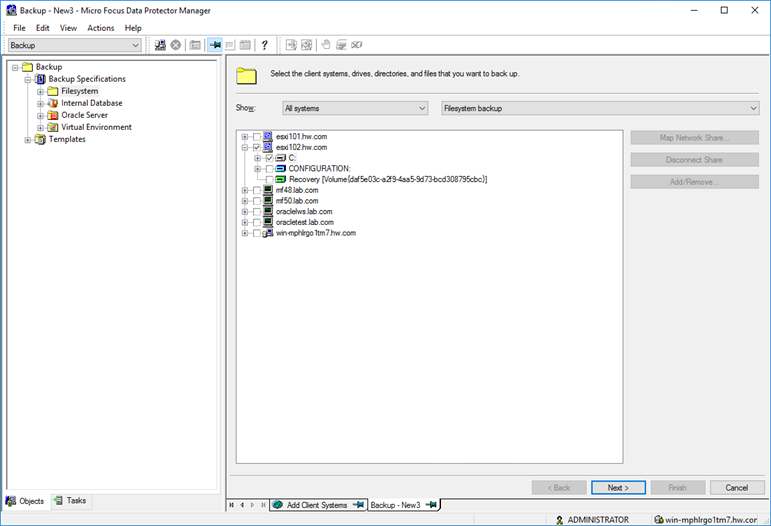Click the esxi101.hw.com host icon
771x526 pixels.
tap(268, 137)
